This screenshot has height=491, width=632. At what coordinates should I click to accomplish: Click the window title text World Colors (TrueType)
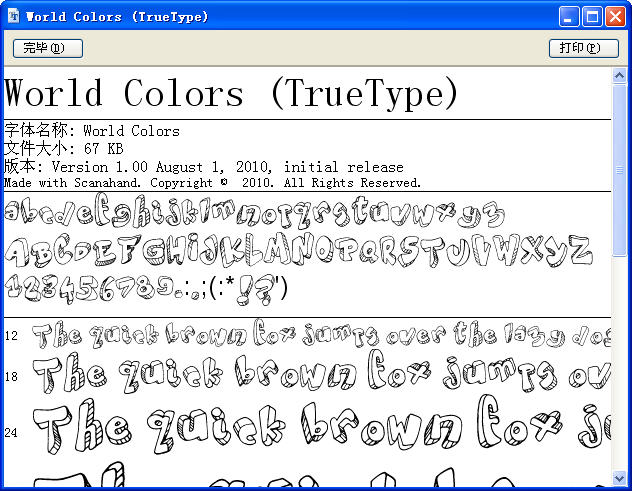[117, 16]
